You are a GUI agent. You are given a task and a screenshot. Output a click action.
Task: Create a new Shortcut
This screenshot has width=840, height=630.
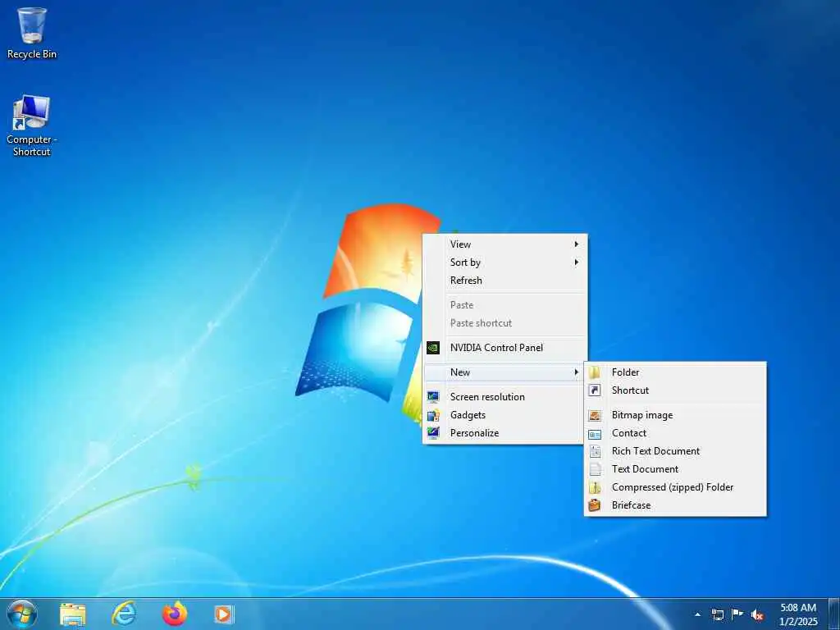(x=675, y=390)
